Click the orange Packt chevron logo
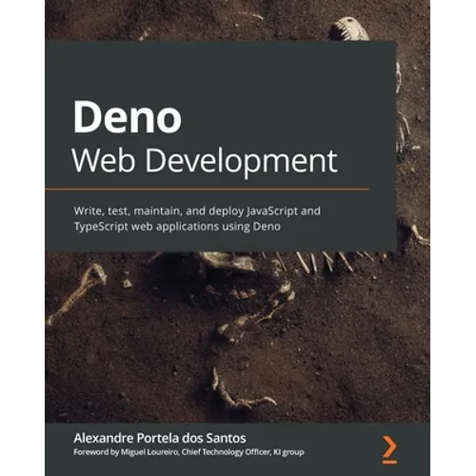 click(x=389, y=450)
